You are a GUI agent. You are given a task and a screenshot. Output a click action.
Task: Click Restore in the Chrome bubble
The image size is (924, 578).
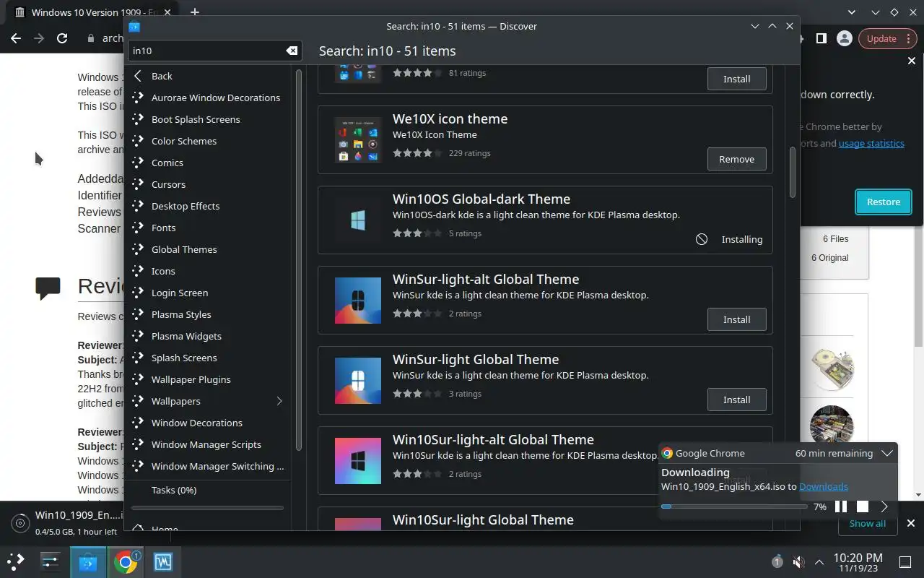pos(884,202)
